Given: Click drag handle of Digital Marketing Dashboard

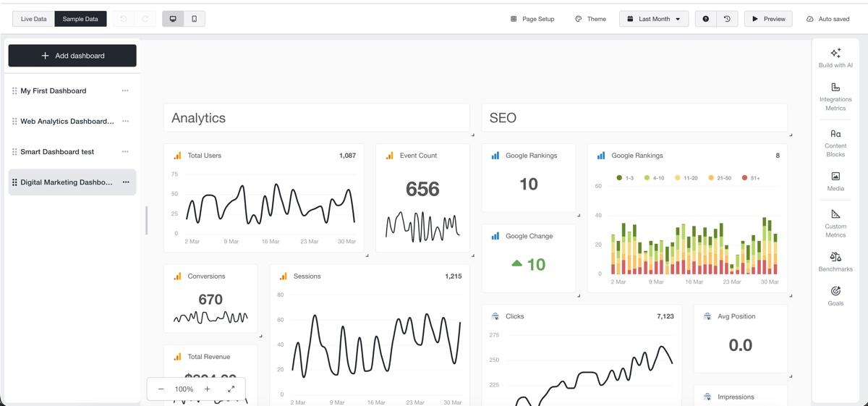Looking at the screenshot, I should (x=14, y=182).
